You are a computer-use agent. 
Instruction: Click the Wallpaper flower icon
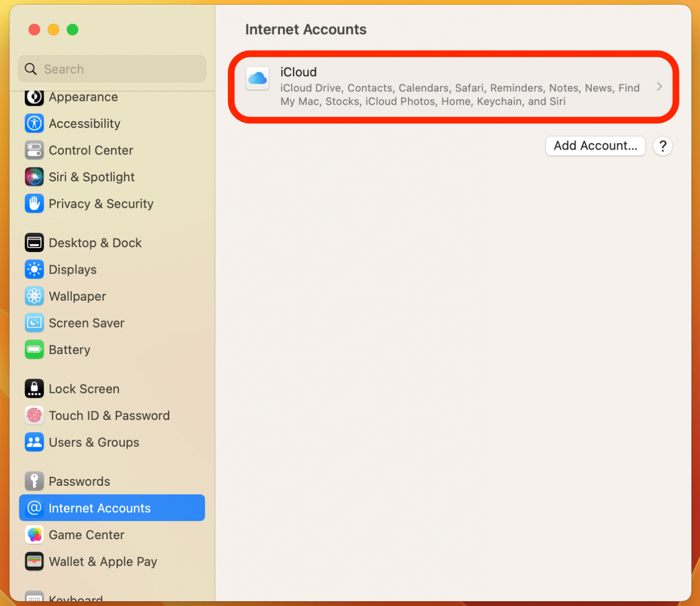tap(34, 296)
